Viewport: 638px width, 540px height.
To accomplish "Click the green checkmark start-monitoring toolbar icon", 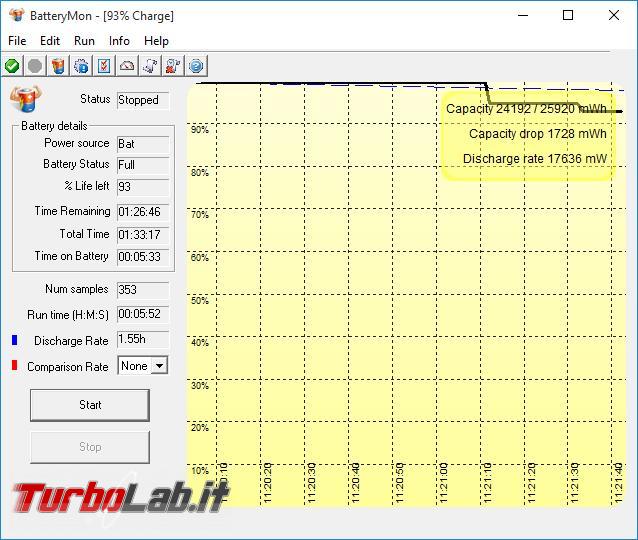I will coord(12,66).
